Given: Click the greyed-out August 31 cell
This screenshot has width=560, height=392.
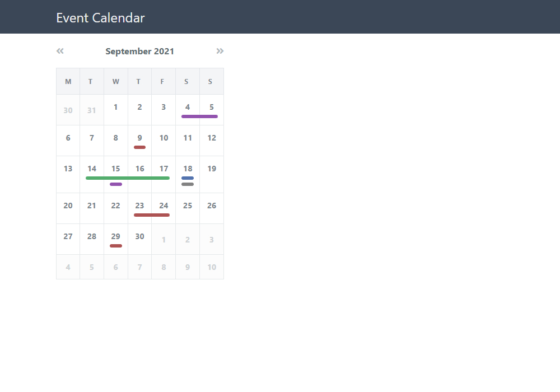Looking at the screenshot, I should coord(92,110).
